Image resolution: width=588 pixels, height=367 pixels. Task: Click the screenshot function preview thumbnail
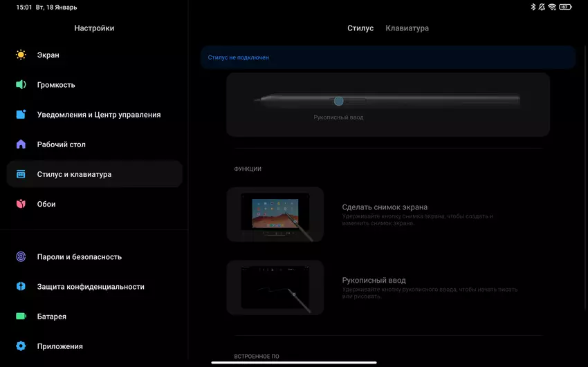[275, 214]
